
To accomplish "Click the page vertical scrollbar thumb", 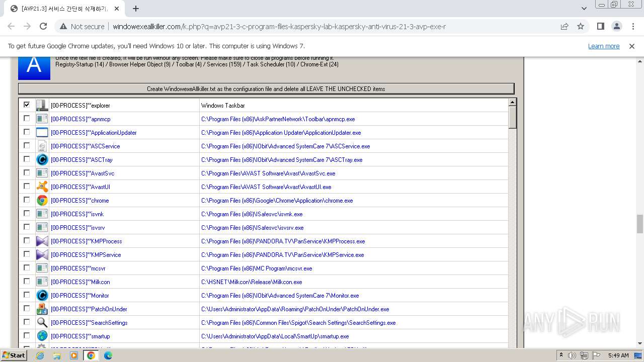I will pyautogui.click(x=640, y=224).
